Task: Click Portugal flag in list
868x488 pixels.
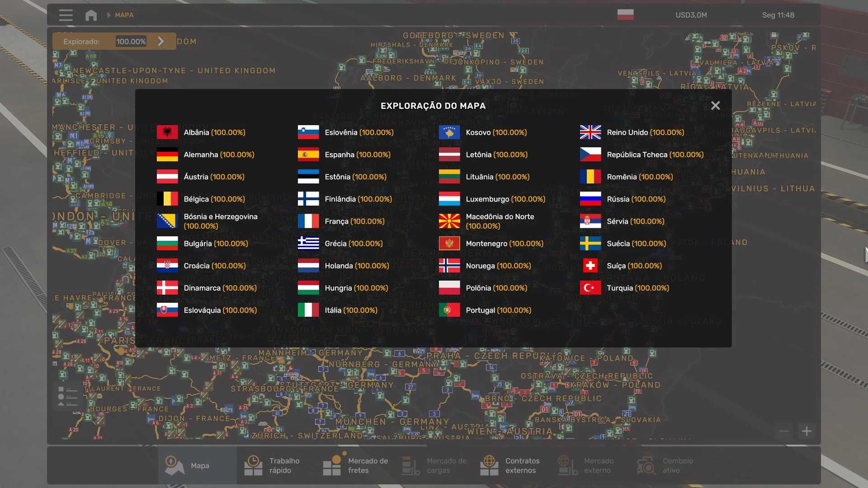Action: pyautogui.click(x=449, y=310)
